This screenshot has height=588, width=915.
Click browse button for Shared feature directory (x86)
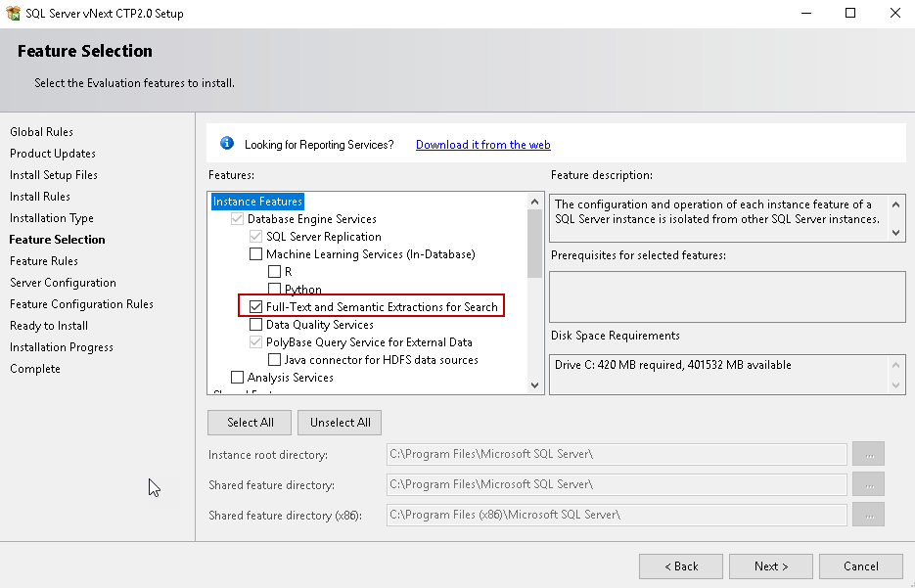click(x=868, y=515)
